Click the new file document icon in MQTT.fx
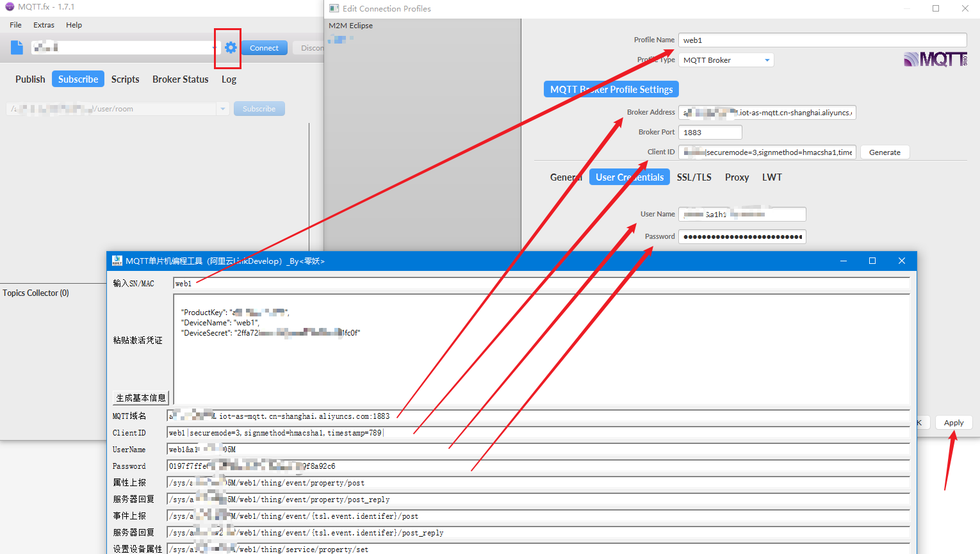 click(17, 47)
